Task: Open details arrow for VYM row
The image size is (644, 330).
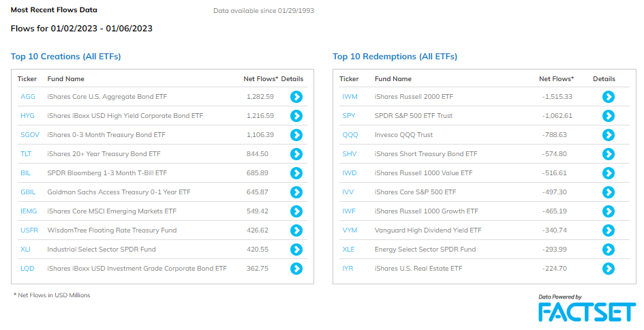Action: 609,230
